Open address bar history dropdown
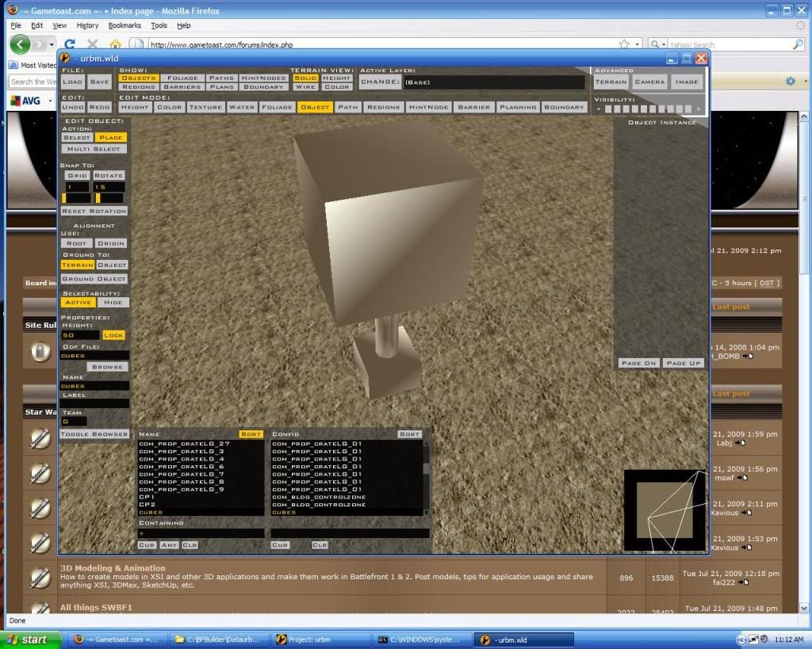This screenshot has height=649, width=812. [637, 44]
